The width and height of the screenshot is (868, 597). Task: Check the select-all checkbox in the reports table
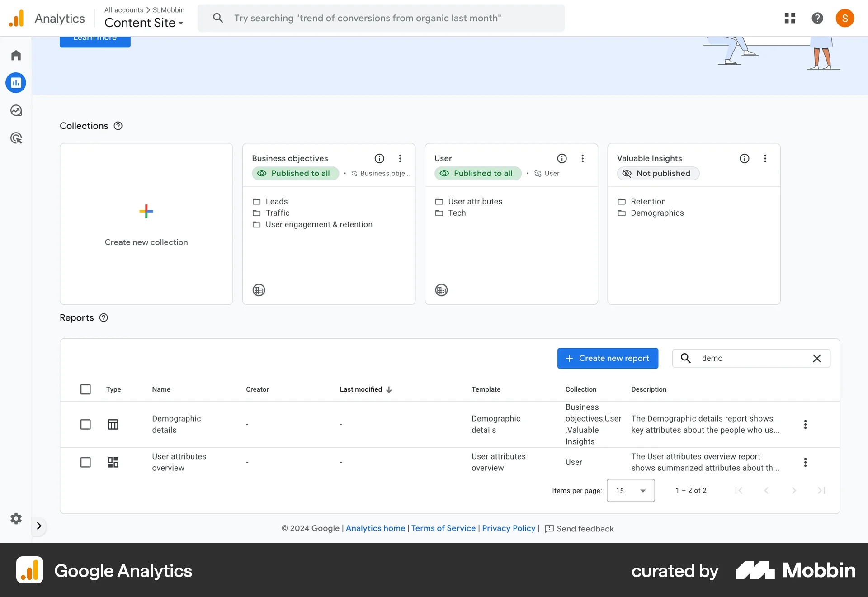click(85, 389)
